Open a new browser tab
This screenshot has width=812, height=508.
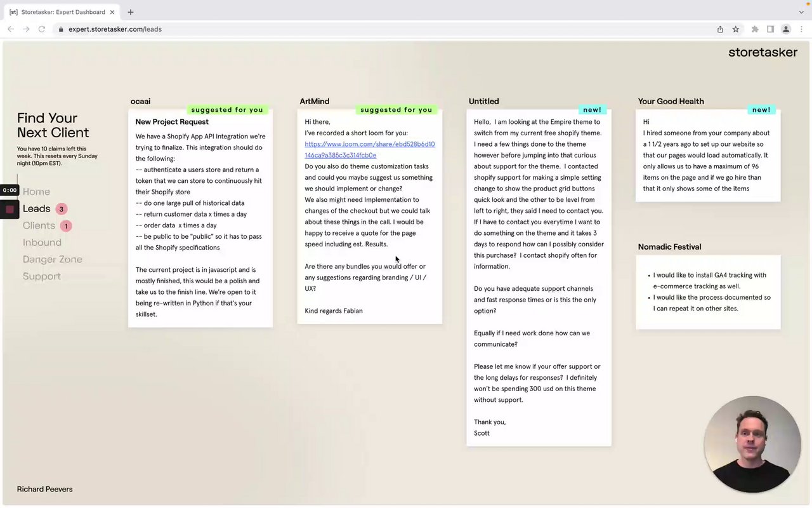[x=131, y=12]
